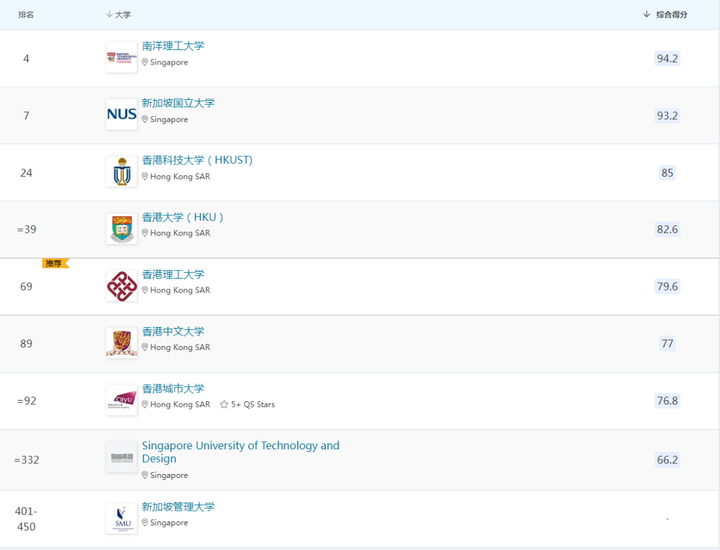Open the 南洋理工大学 link

[173, 46]
